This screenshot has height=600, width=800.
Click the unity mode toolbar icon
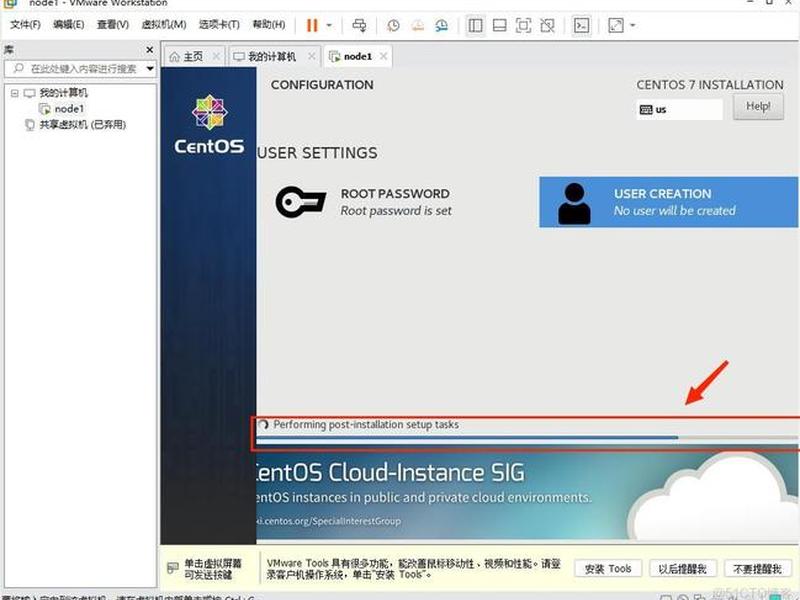point(547,25)
